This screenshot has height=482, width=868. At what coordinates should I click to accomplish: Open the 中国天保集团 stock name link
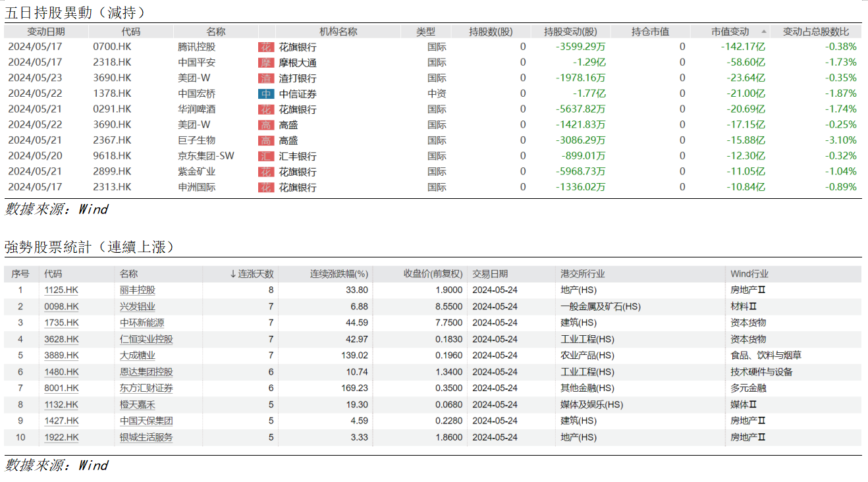click(146, 421)
